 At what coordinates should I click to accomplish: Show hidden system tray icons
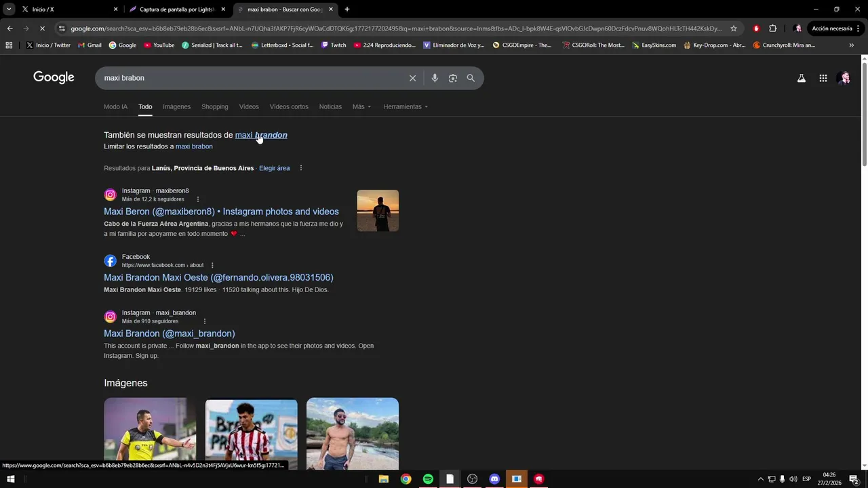pyautogui.click(x=760, y=479)
